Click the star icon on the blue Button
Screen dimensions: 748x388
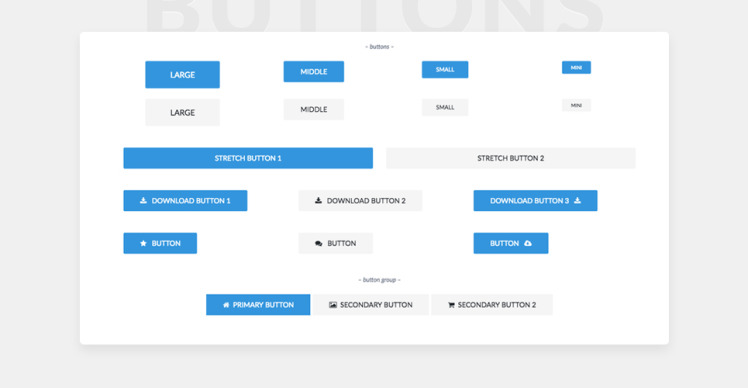(x=143, y=243)
